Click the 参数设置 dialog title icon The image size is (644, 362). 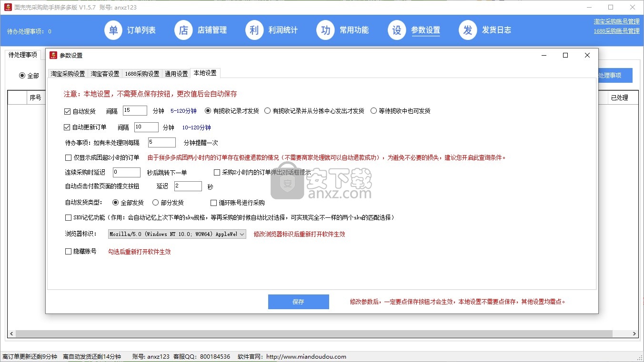pos(53,55)
